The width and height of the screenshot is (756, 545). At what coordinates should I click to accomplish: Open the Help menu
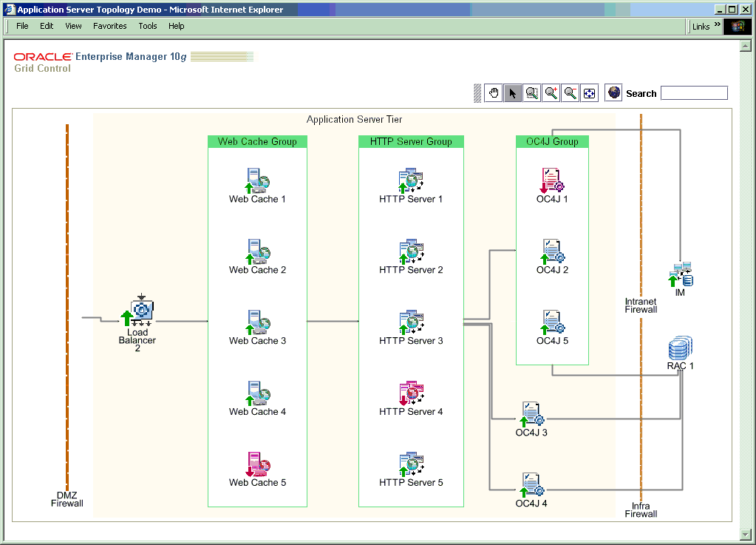[x=176, y=26]
